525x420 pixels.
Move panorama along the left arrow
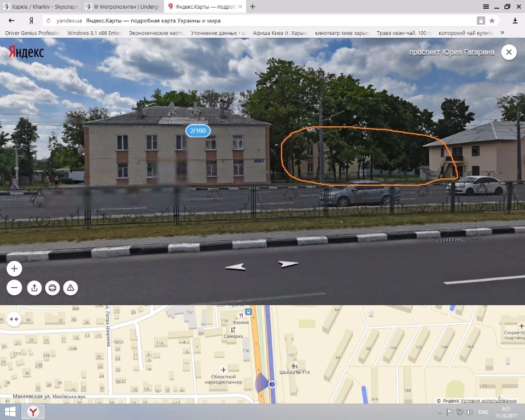[x=235, y=267]
